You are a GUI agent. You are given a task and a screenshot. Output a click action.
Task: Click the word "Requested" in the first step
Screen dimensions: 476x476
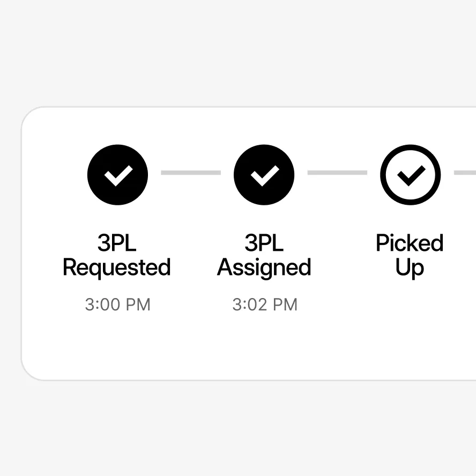(117, 267)
